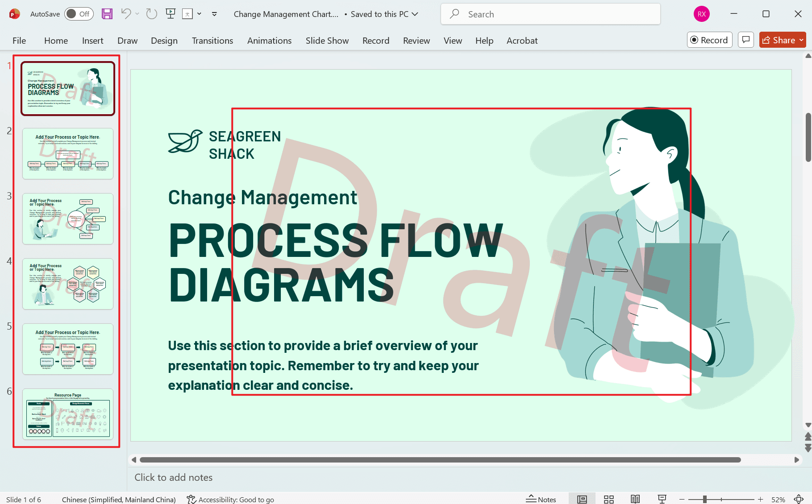Switch to Slide Sorter view

click(608, 499)
